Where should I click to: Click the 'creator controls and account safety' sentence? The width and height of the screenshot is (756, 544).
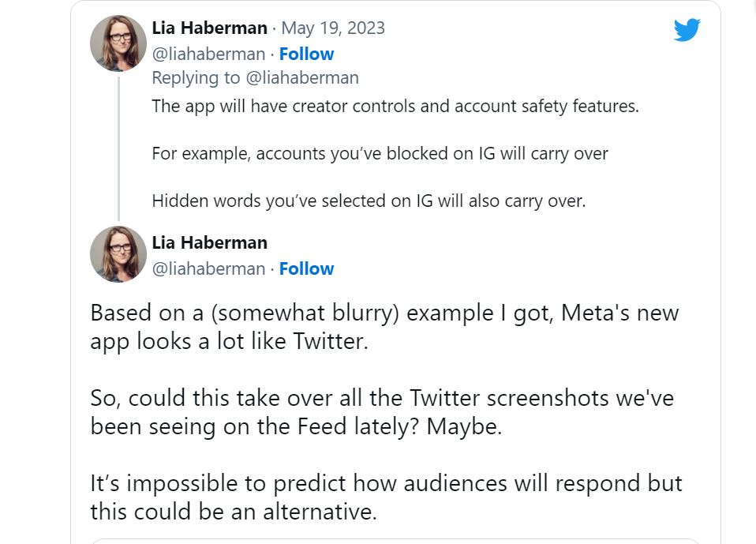tap(395, 106)
